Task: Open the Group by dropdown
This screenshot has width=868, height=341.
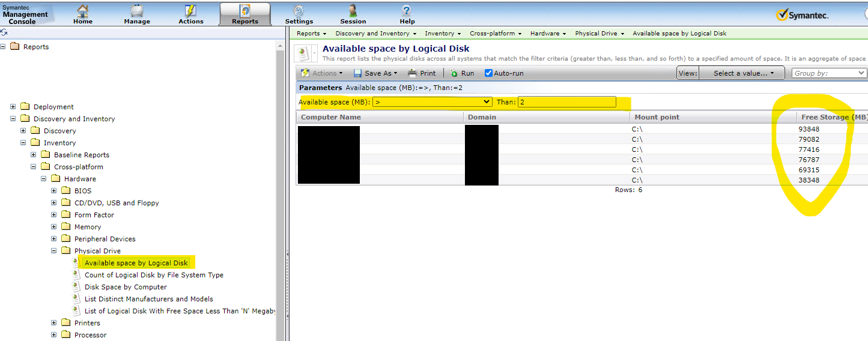Action: coord(828,73)
